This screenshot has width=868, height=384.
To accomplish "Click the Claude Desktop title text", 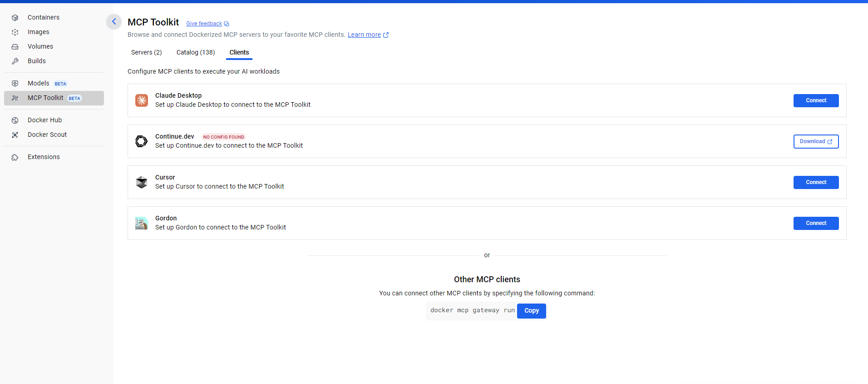I will 178,95.
